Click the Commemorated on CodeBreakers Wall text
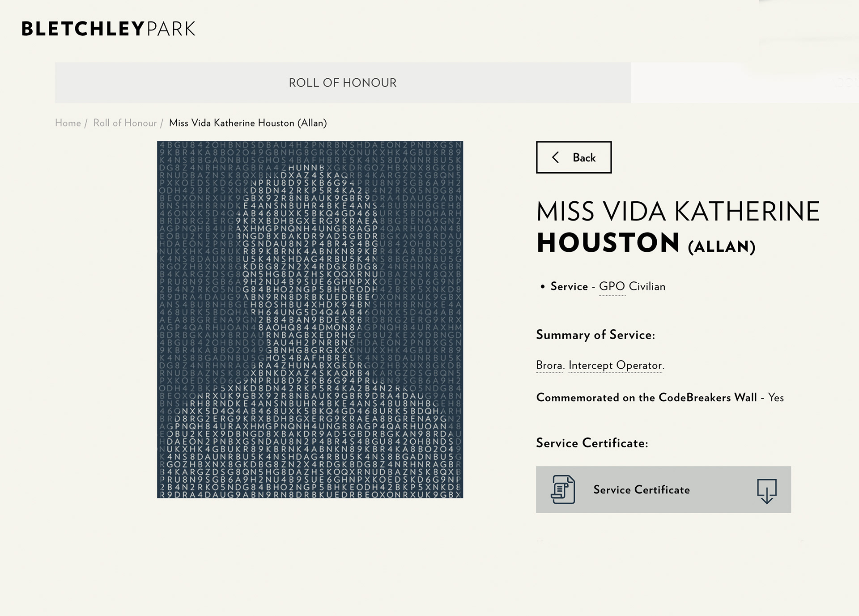Image resolution: width=859 pixels, height=616 pixels. point(646,398)
